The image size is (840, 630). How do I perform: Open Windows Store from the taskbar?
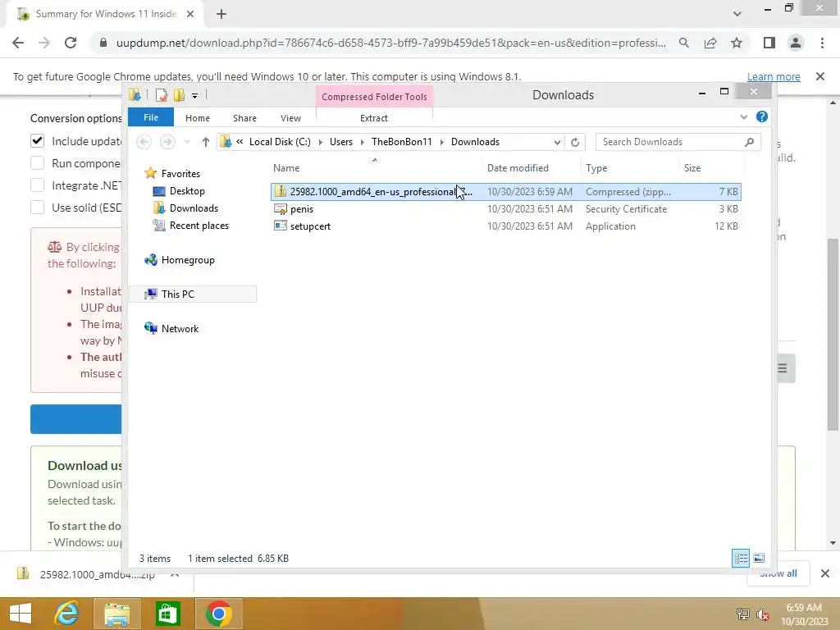(167, 614)
